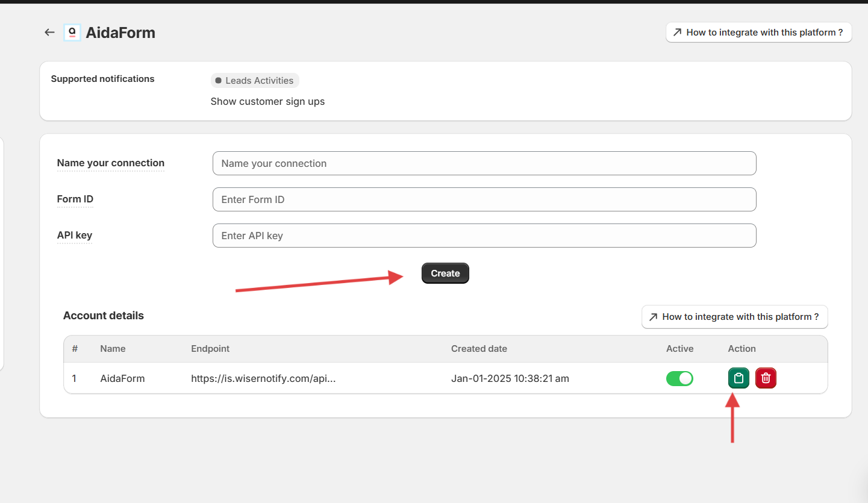The height and width of the screenshot is (503, 868).
Task: Focus the Name your connection field
Action: [484, 163]
